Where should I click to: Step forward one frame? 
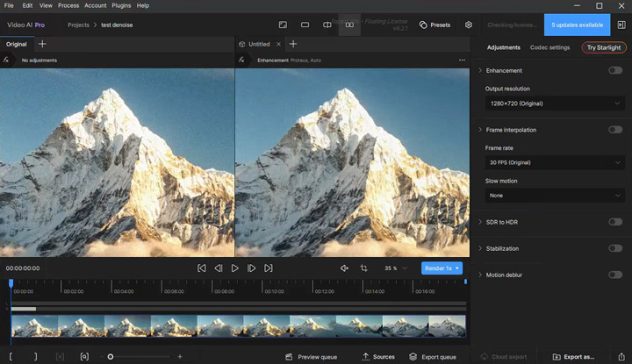coord(251,268)
